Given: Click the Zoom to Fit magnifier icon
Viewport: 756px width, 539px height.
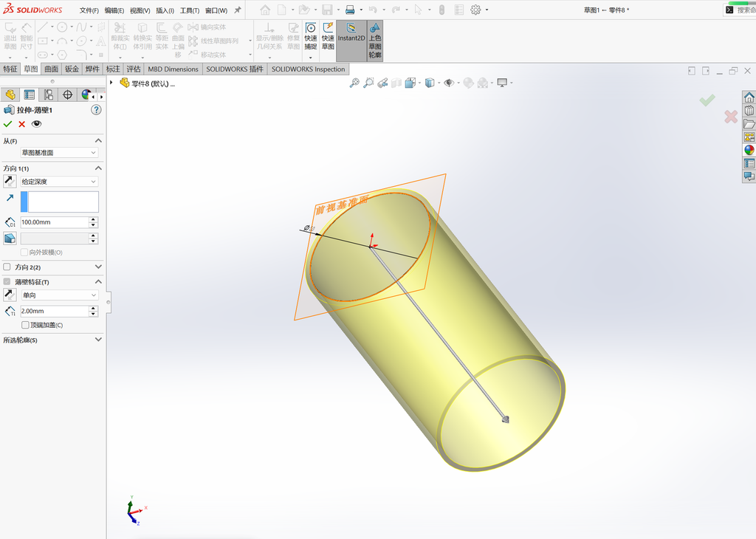Looking at the screenshot, I should point(354,83).
